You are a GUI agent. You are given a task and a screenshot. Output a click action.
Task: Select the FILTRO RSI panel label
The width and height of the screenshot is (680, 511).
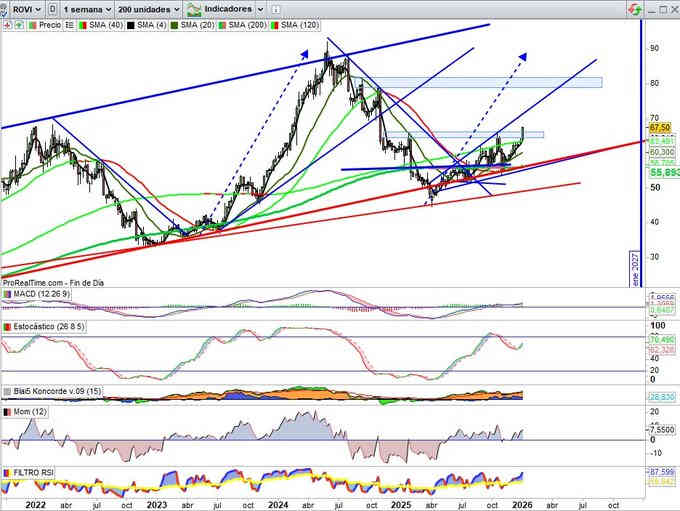click(x=35, y=470)
